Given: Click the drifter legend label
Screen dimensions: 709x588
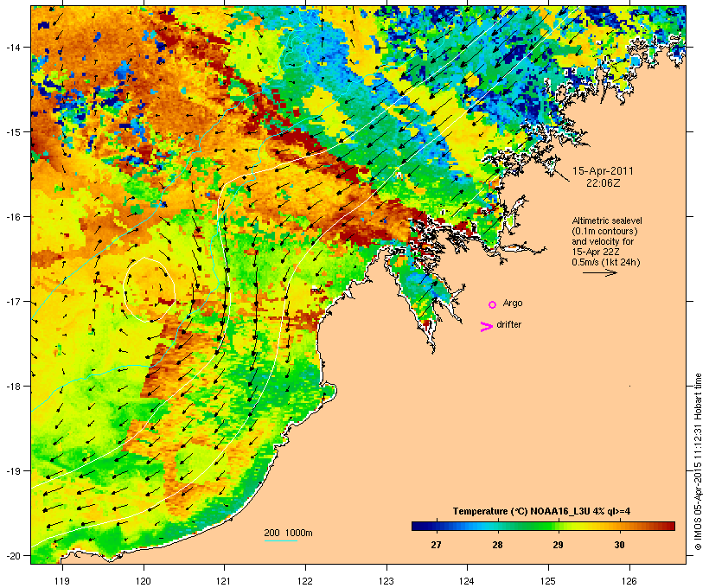Looking at the screenshot, I should [x=508, y=324].
